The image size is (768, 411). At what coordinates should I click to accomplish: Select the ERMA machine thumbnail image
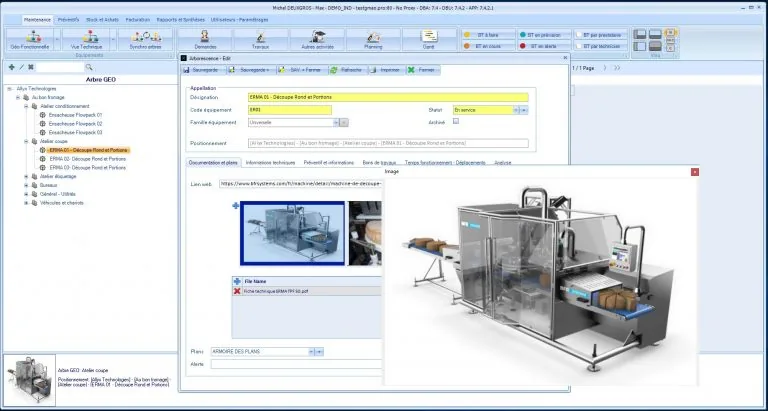(292, 233)
